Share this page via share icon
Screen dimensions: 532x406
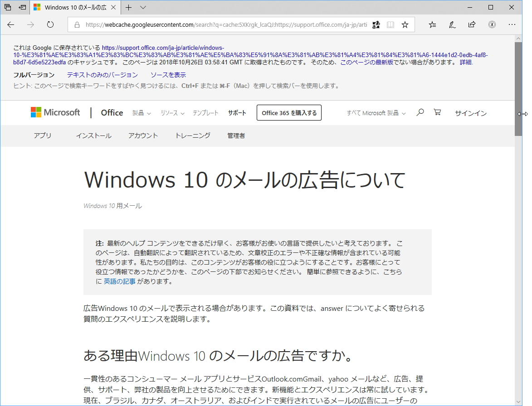click(x=471, y=25)
